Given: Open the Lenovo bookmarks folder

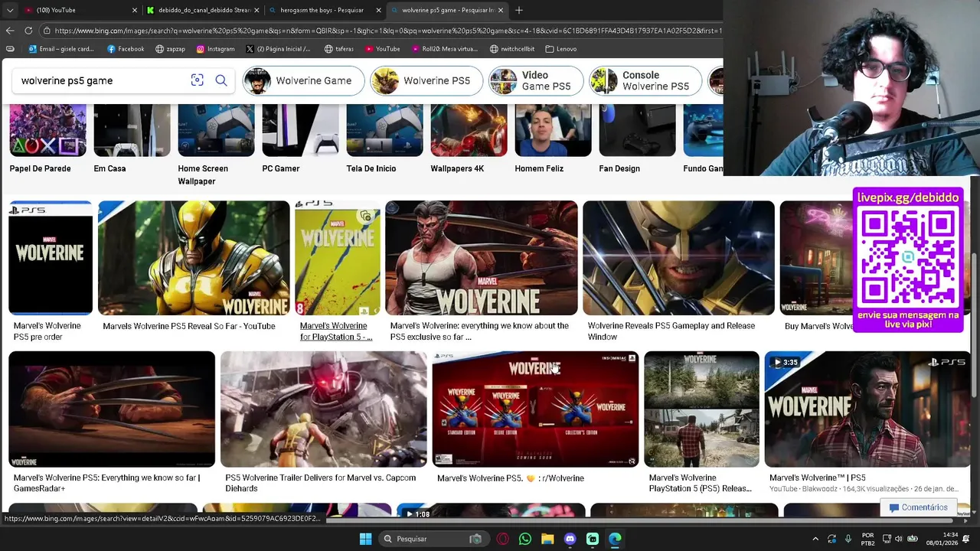Looking at the screenshot, I should coord(561,49).
